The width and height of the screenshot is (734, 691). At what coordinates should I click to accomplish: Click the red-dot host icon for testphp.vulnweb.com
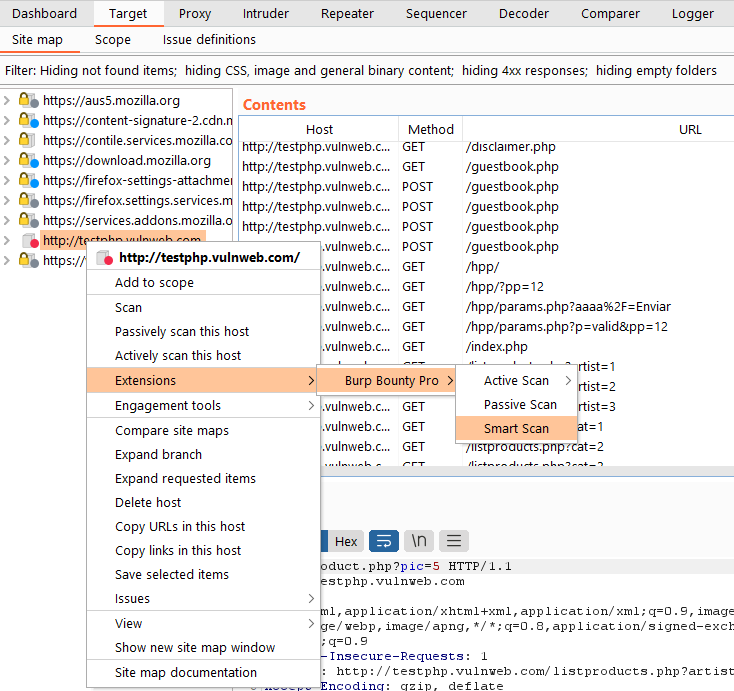point(29,240)
